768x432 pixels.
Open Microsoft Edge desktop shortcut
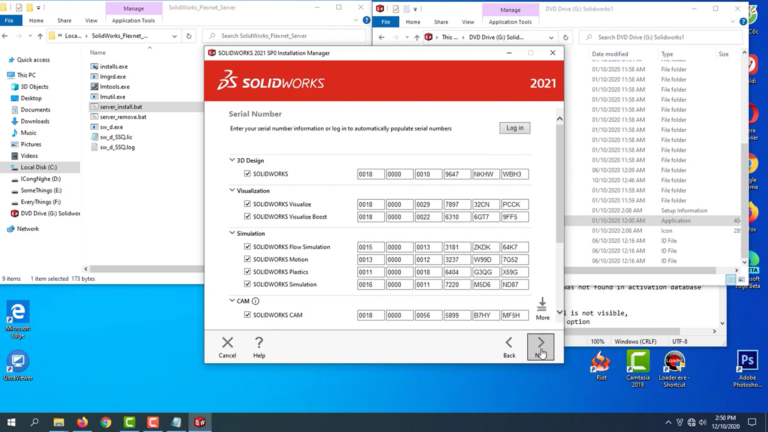coord(18,319)
